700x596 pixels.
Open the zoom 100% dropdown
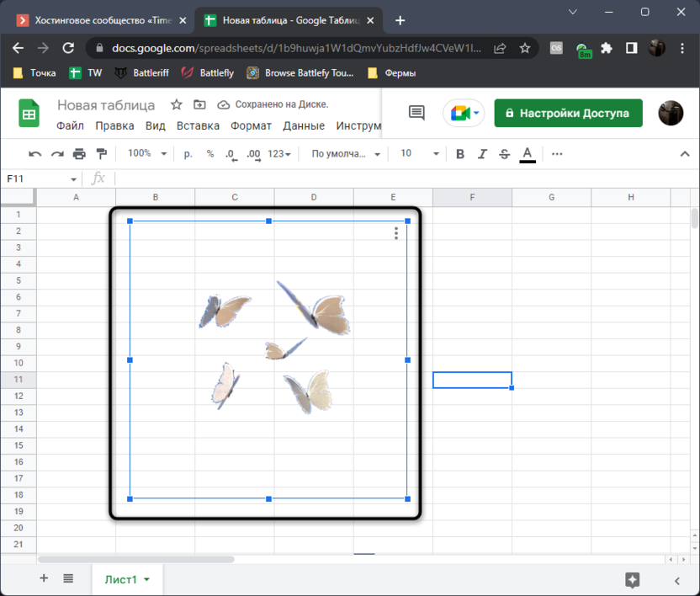click(x=147, y=154)
